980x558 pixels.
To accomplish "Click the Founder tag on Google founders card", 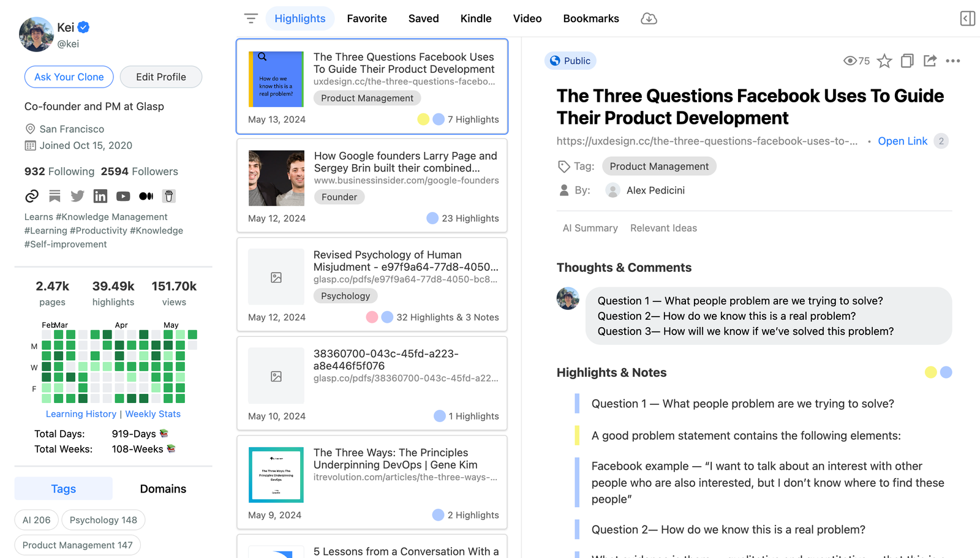I will coord(339,197).
